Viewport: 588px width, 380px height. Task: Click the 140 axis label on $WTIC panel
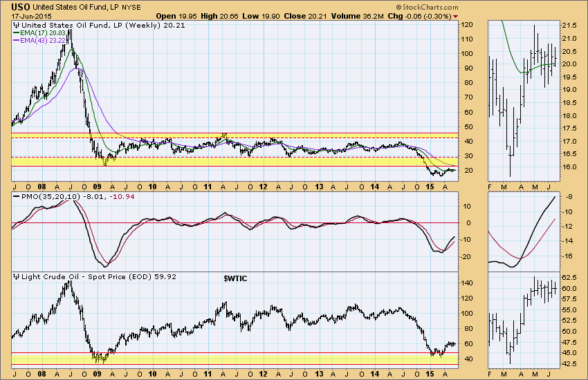(x=467, y=283)
